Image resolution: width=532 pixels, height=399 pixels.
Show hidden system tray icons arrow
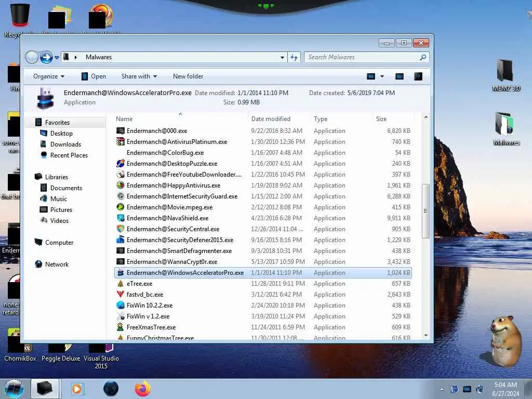click(442, 389)
